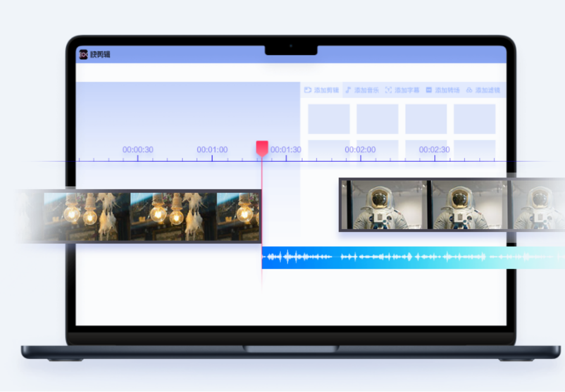The height and width of the screenshot is (392, 565).
Task: Open the 添加字幕 tab
Action: 402,90
